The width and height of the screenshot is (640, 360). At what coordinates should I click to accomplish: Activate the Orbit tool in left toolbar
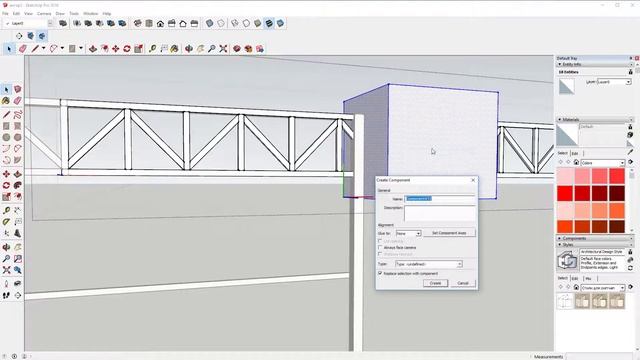(6, 247)
